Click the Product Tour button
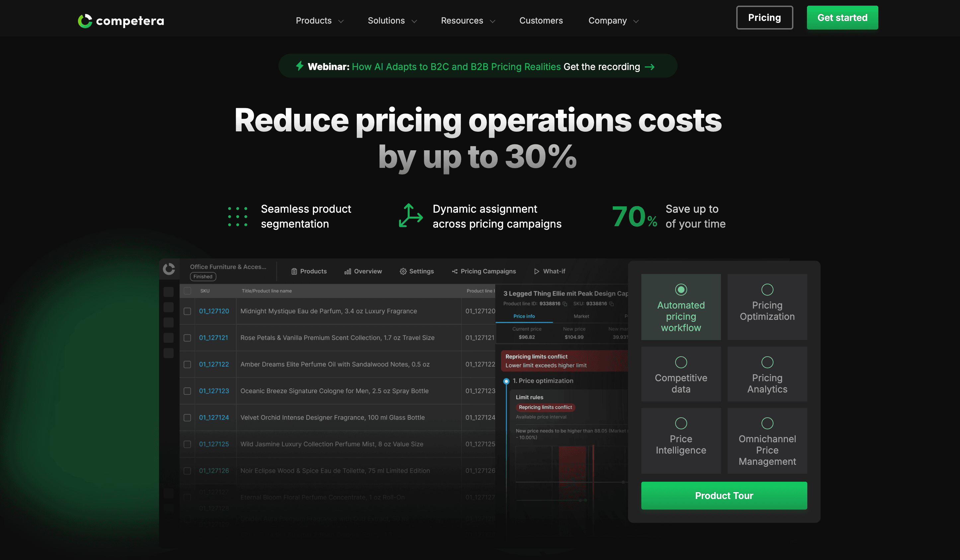 point(724,495)
